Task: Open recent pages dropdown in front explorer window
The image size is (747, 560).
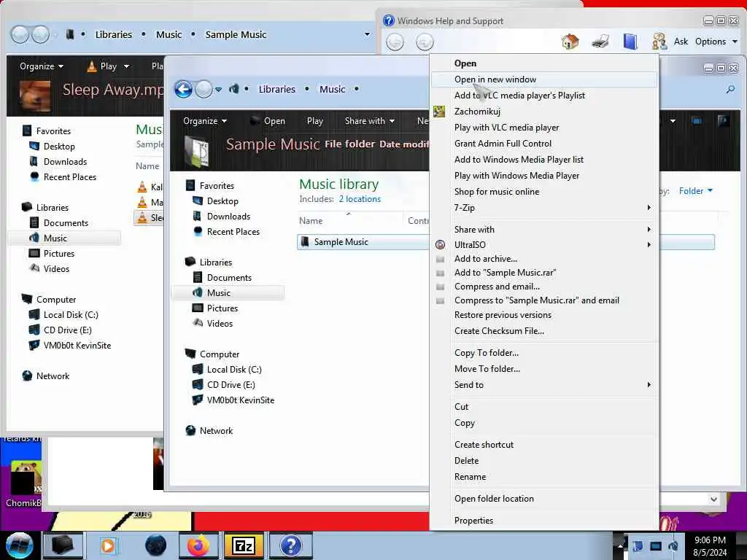Action: point(218,90)
